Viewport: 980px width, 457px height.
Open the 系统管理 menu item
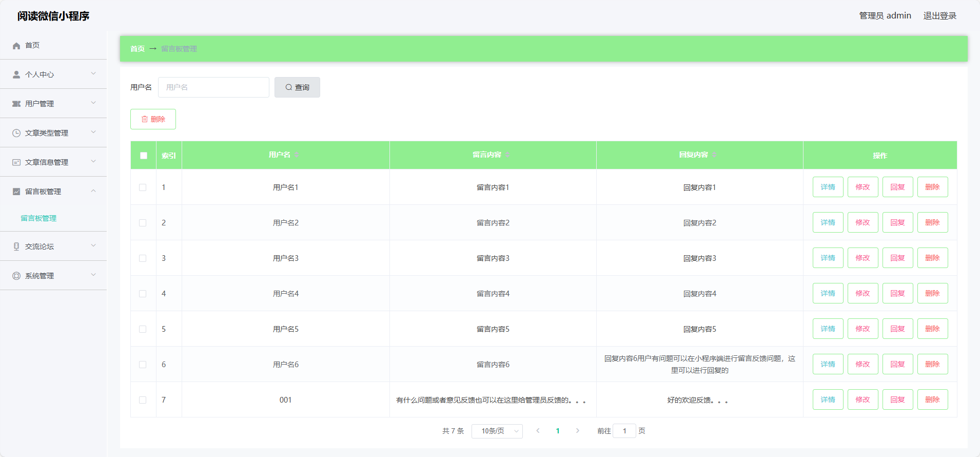tap(53, 276)
